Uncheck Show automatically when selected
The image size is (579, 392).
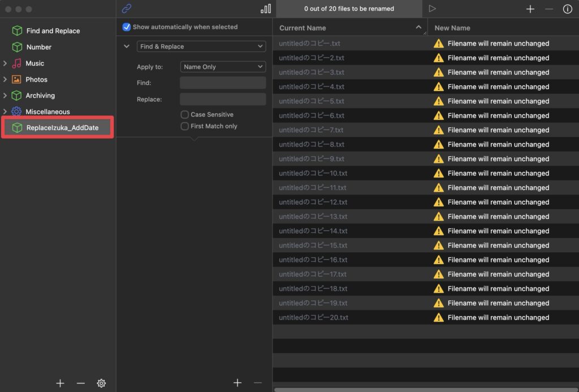pos(127,27)
